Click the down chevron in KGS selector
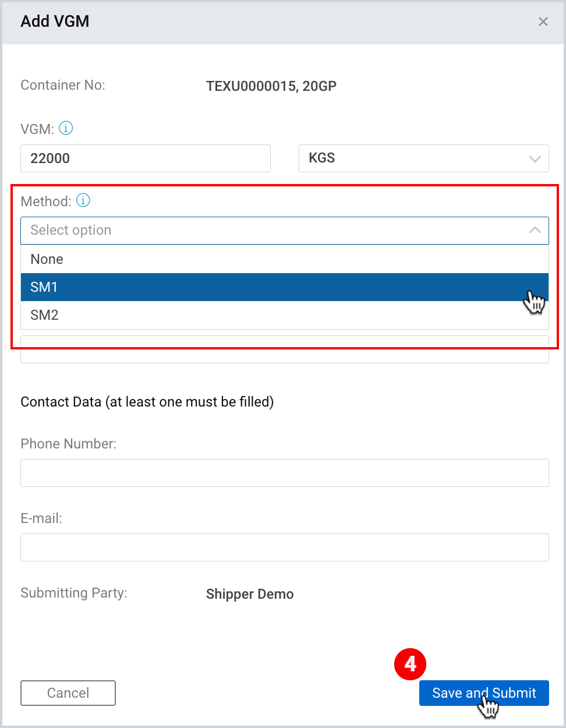This screenshot has width=566, height=728. pyautogui.click(x=535, y=159)
